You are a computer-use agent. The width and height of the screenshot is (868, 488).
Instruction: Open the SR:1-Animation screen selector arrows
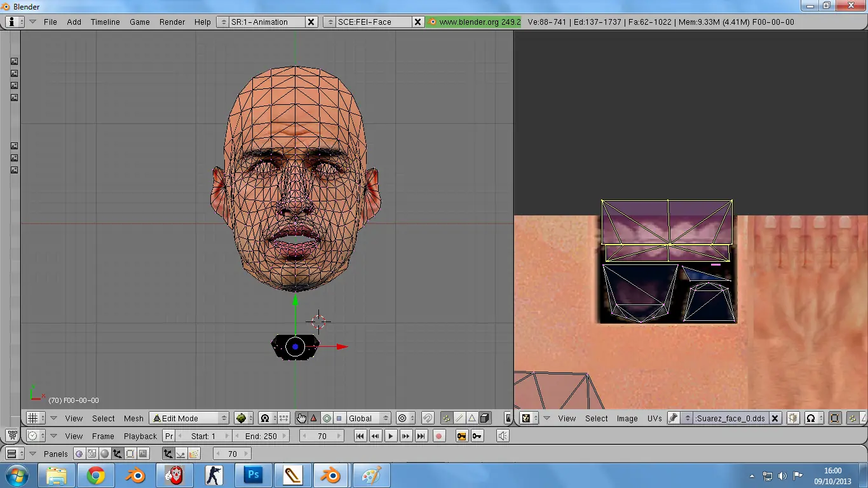(222, 22)
